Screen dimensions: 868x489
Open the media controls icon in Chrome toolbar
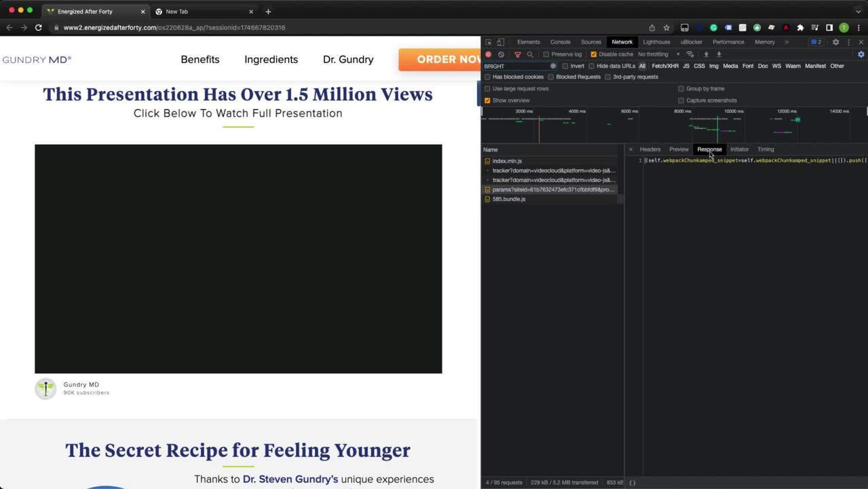coord(815,28)
